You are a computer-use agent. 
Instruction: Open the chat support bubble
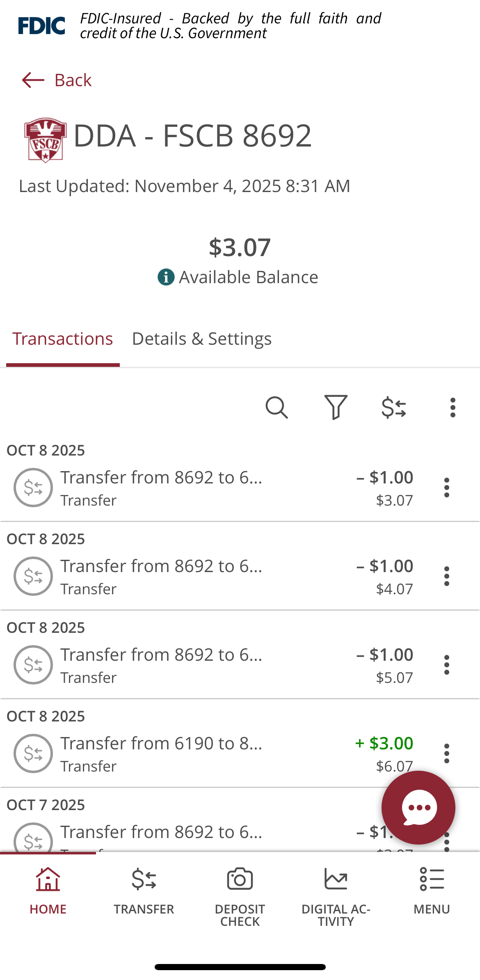[x=418, y=807]
